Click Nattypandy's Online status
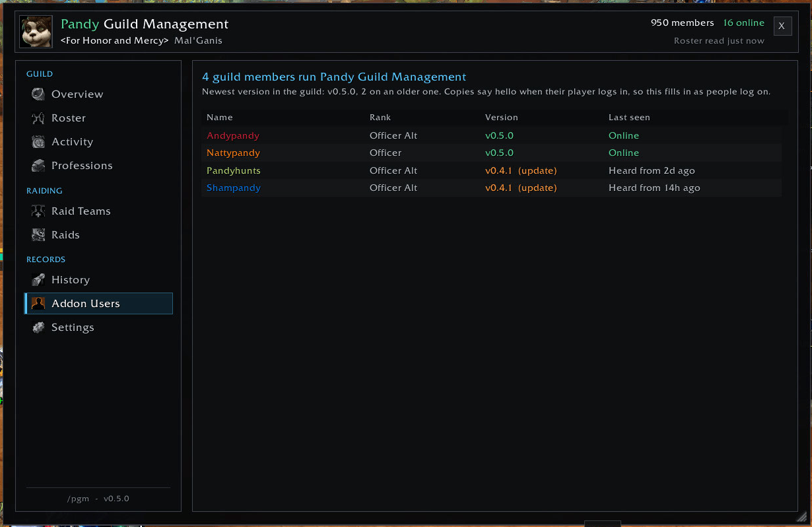This screenshot has height=527, width=812. pos(624,153)
